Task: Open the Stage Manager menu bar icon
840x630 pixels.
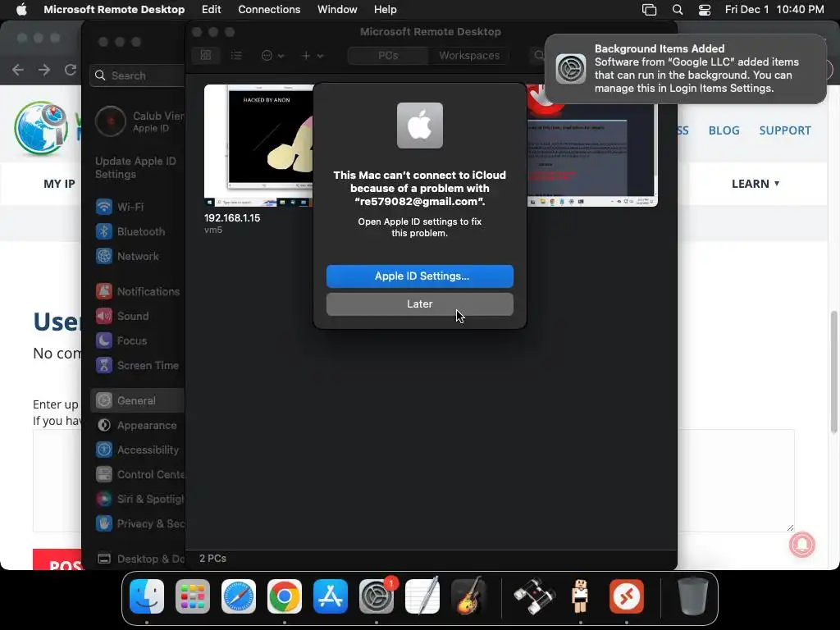Action: coord(650,9)
